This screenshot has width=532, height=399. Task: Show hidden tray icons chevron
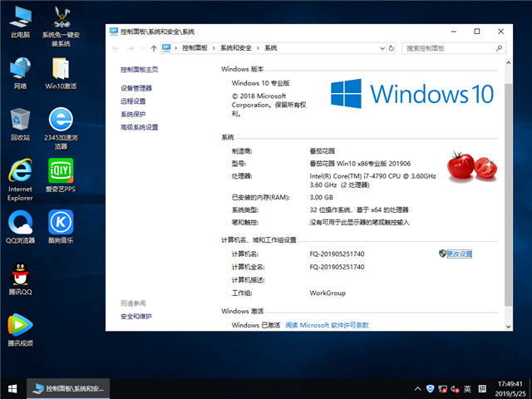click(418, 389)
